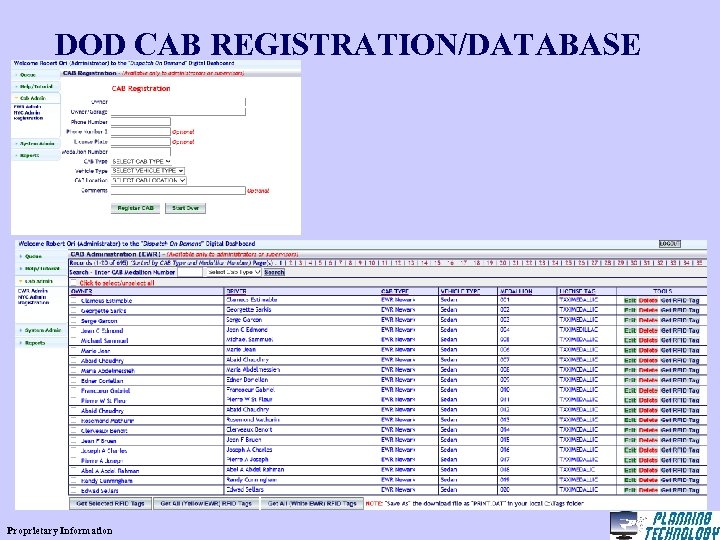
Task: Open the SELECT CAB LOCATION dropdown
Action: (149, 180)
